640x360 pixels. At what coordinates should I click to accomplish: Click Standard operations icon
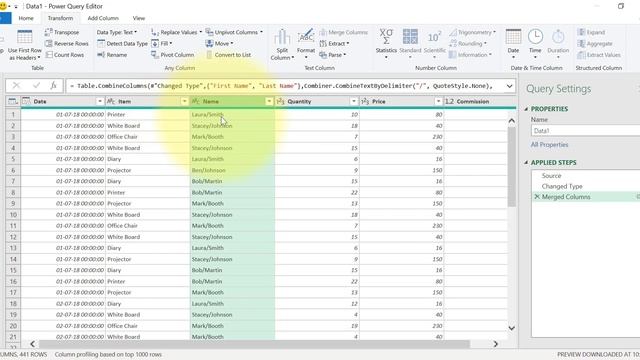pos(410,37)
